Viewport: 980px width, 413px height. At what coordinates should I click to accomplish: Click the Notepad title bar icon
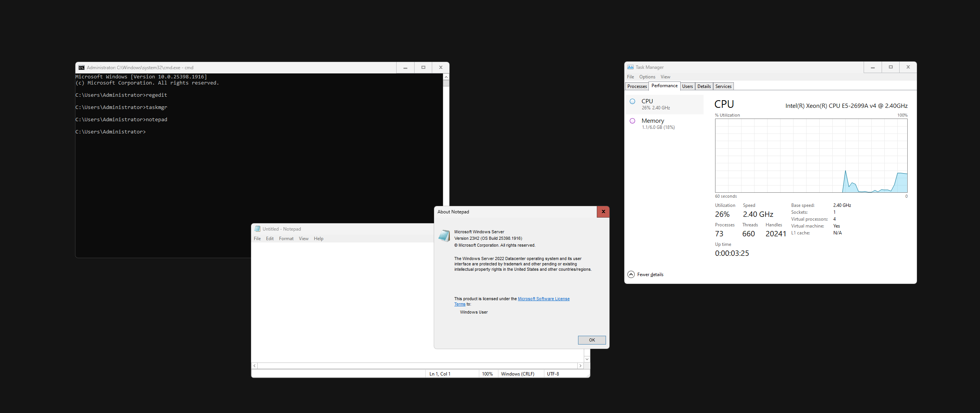pyautogui.click(x=258, y=229)
